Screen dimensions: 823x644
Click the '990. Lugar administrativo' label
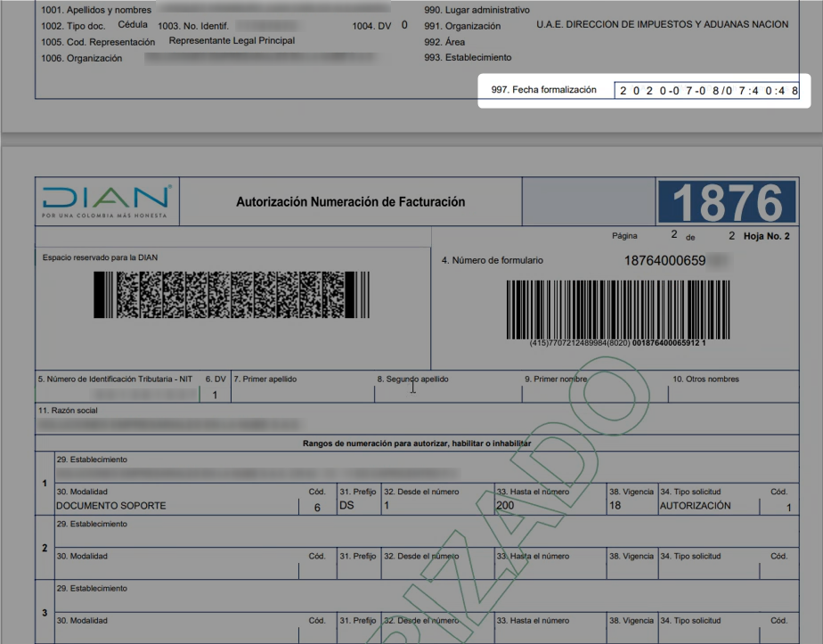pyautogui.click(x=477, y=10)
